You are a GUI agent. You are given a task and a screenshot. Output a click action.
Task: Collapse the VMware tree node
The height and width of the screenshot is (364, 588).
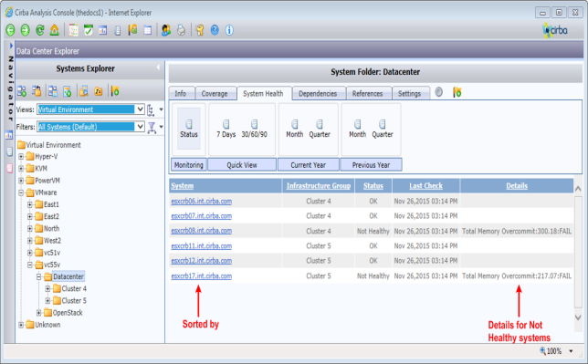[21, 192]
